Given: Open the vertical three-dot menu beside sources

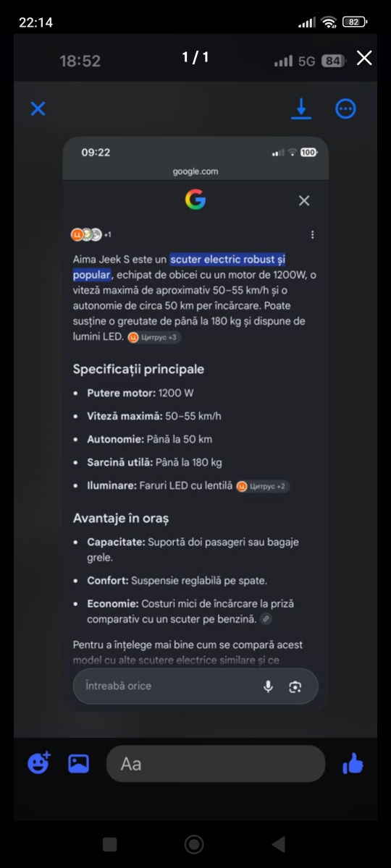Looking at the screenshot, I should (312, 234).
